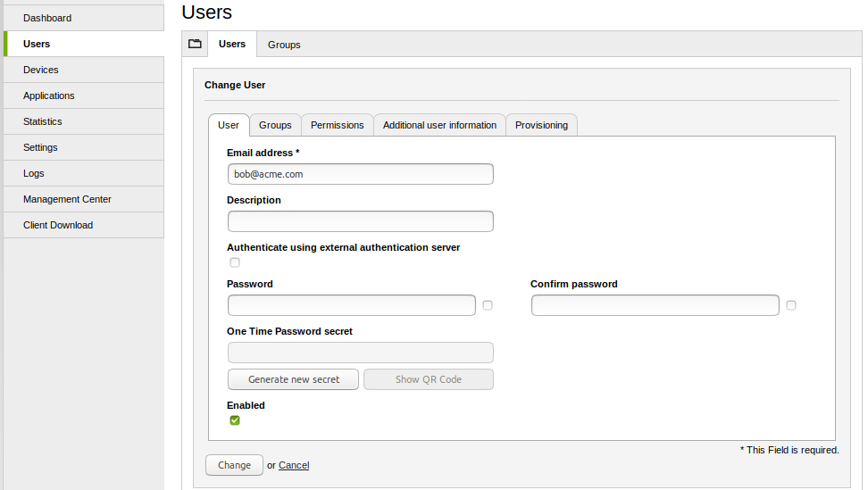
Task: Go to Devices in sidebar
Action: point(41,70)
